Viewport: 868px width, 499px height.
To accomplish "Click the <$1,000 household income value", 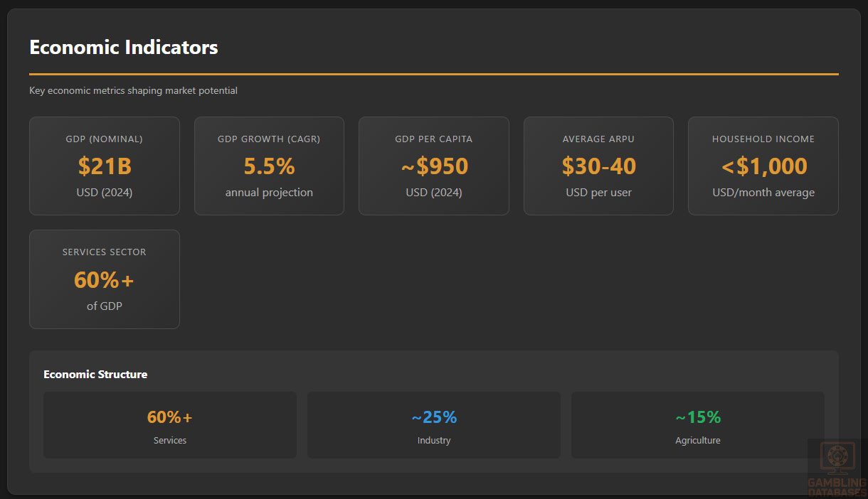I will tap(763, 166).
